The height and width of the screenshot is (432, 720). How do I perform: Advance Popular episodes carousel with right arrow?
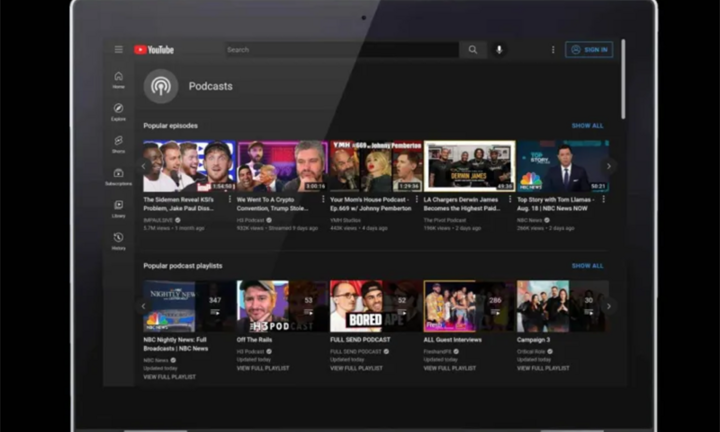point(609,166)
